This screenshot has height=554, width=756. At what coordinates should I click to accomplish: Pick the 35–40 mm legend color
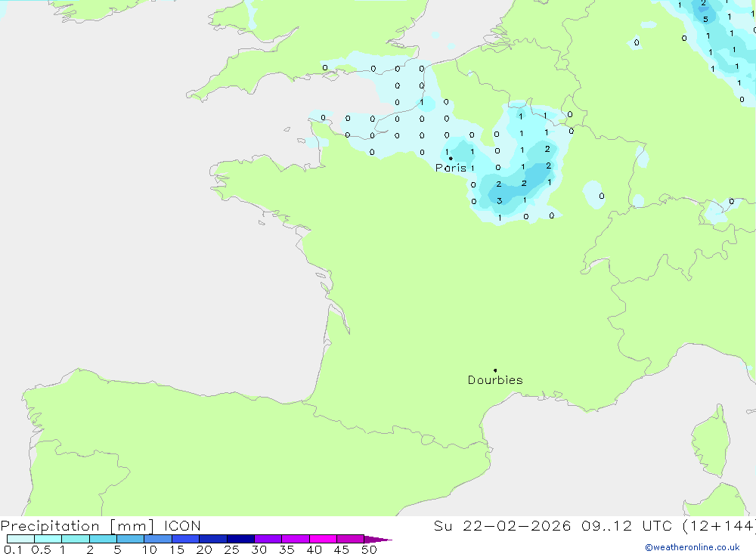tap(296, 539)
